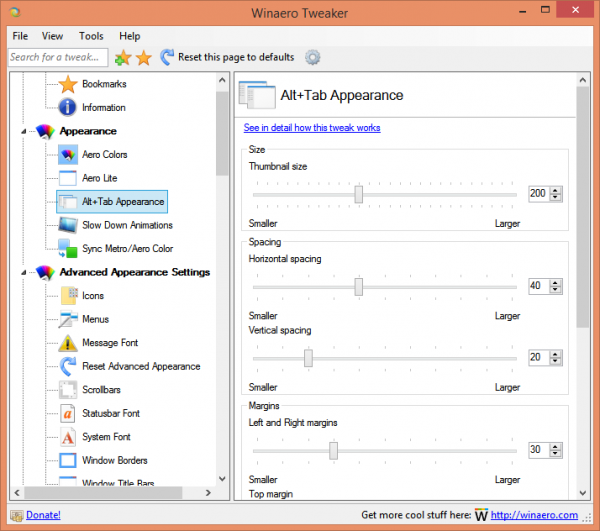Click the tree panel scroll down arrow
The width and height of the screenshot is (600, 531).
point(222,479)
